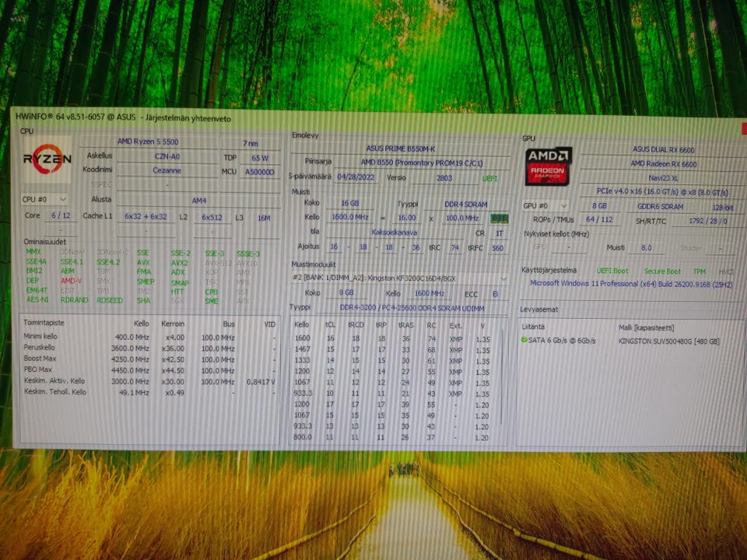Screen dimensions: 747x560
Task: Click the Microsoft Windows 11 Professional build text
Action: [631, 284]
